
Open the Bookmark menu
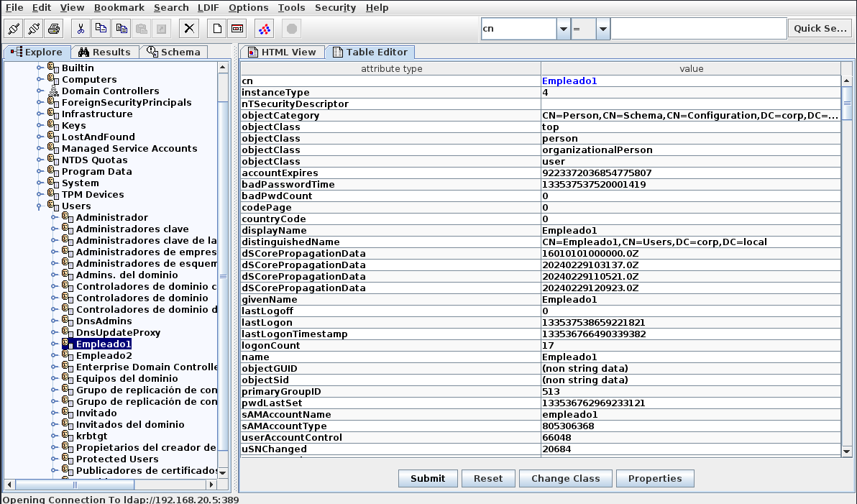click(119, 8)
